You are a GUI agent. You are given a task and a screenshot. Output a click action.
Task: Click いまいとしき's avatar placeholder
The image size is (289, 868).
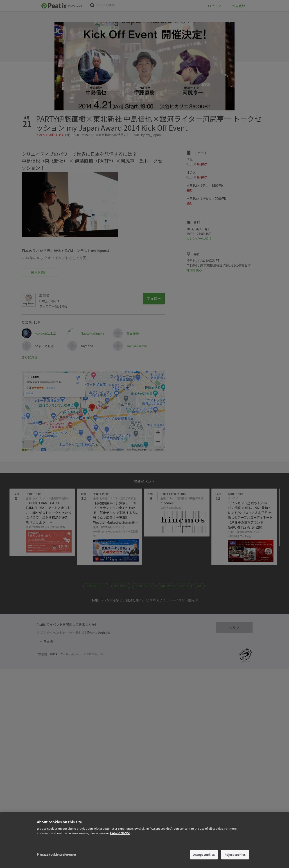[27, 346]
